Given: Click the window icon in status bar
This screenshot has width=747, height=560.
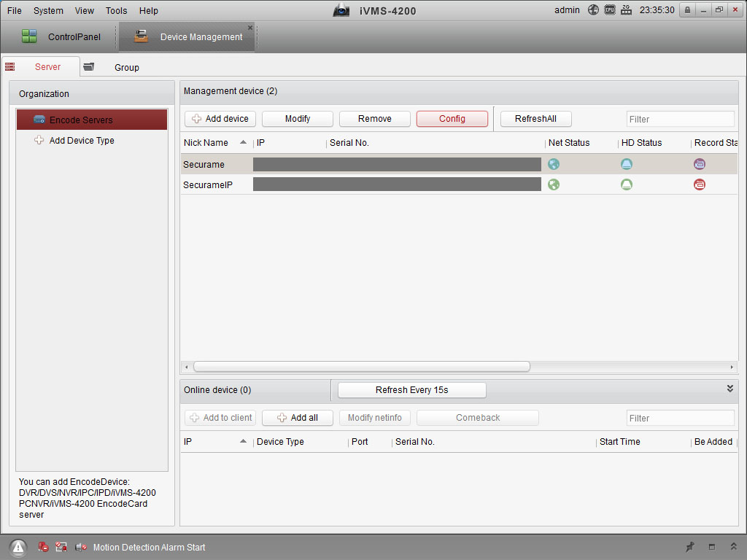Looking at the screenshot, I should [x=712, y=547].
